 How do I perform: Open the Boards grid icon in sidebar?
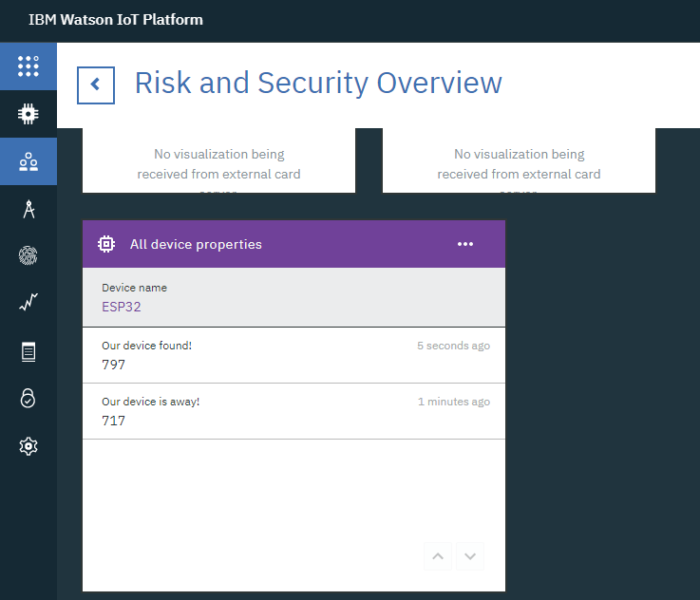[28, 66]
